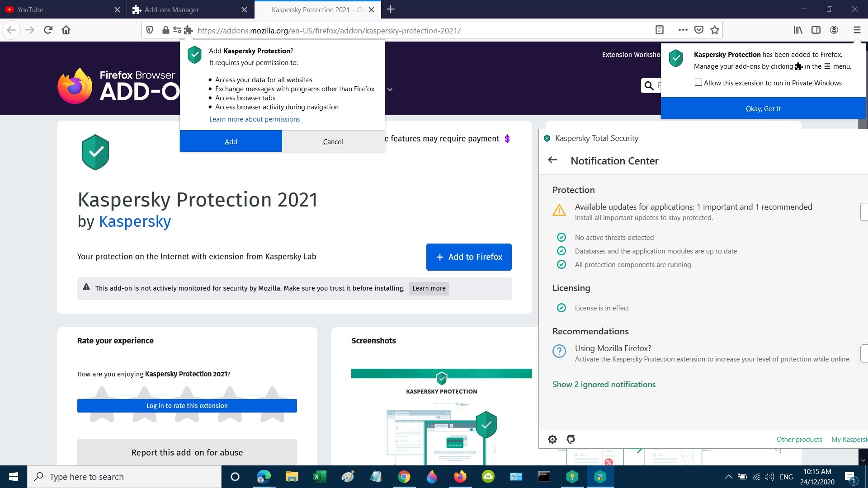Image resolution: width=868 pixels, height=488 pixels.
Task: Open the Kaspersky author link
Action: (135, 221)
